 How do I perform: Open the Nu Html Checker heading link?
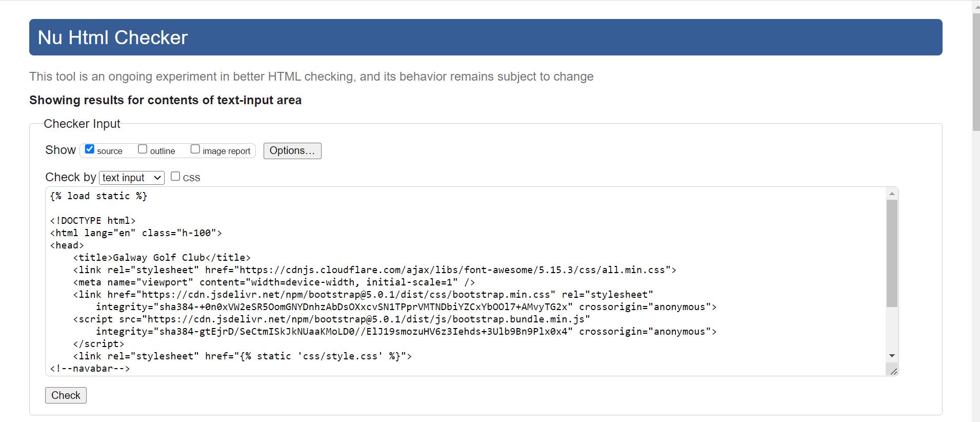[113, 37]
